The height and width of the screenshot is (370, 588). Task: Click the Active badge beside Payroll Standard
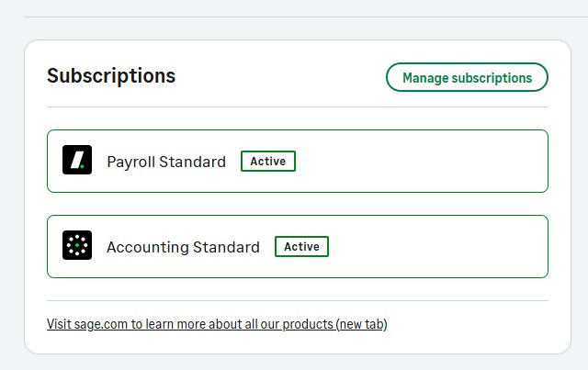(268, 162)
